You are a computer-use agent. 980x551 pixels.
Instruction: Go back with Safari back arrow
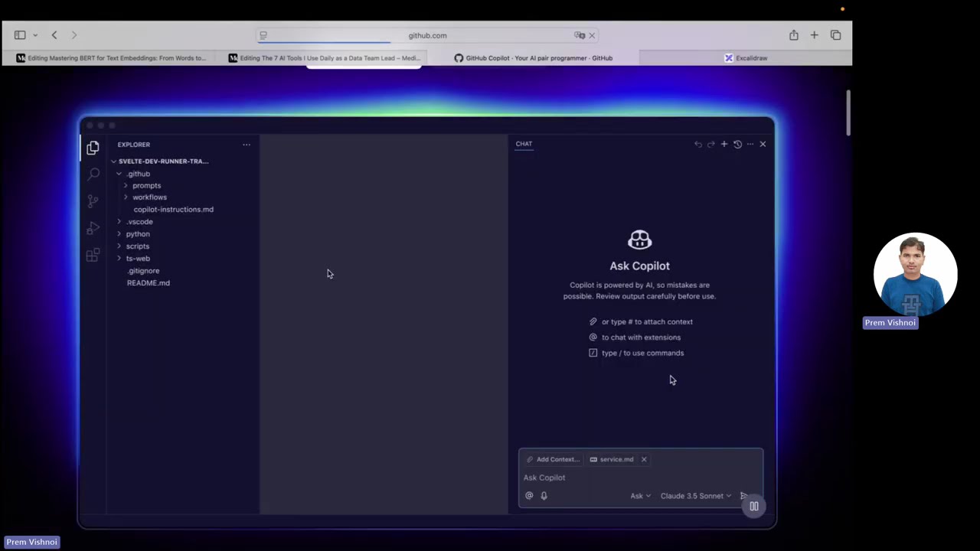[x=54, y=35]
